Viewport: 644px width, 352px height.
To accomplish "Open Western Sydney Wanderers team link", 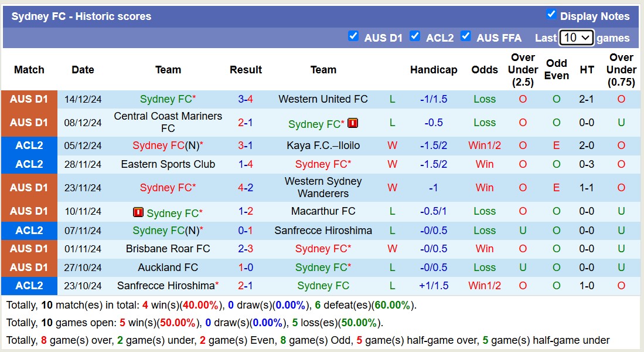I will [x=323, y=188].
